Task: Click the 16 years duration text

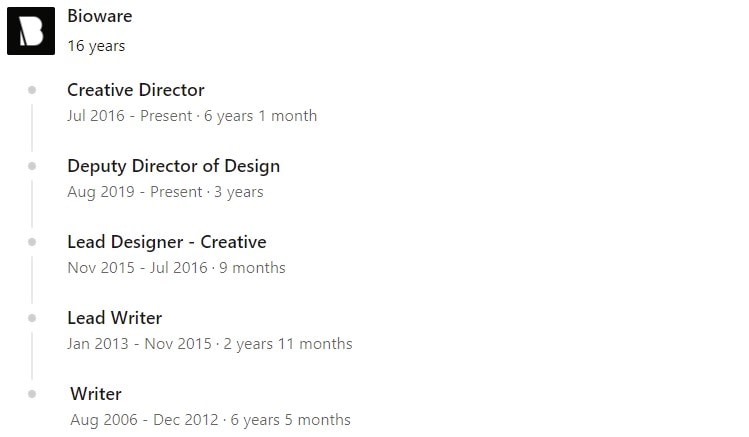Action: coord(96,46)
